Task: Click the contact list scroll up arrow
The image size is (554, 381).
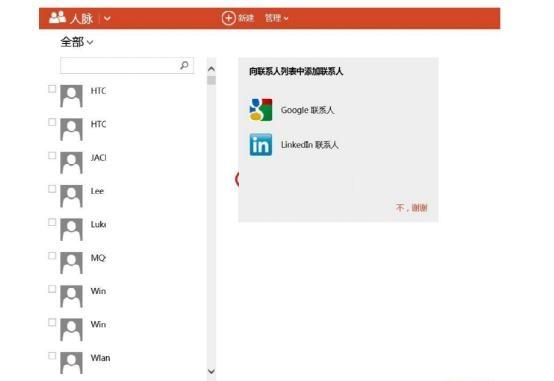Action: pyautogui.click(x=211, y=69)
